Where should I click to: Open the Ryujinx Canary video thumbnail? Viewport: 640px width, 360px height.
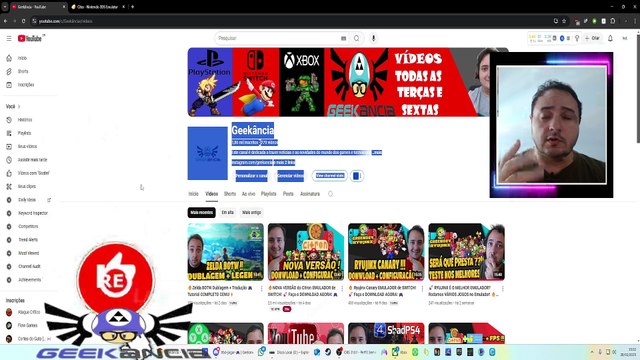[386, 252]
